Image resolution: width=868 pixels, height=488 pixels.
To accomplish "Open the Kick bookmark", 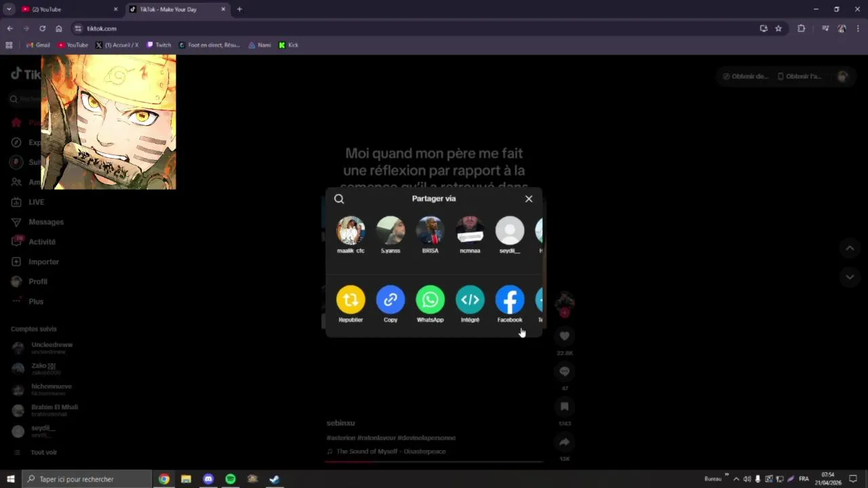I will (289, 45).
